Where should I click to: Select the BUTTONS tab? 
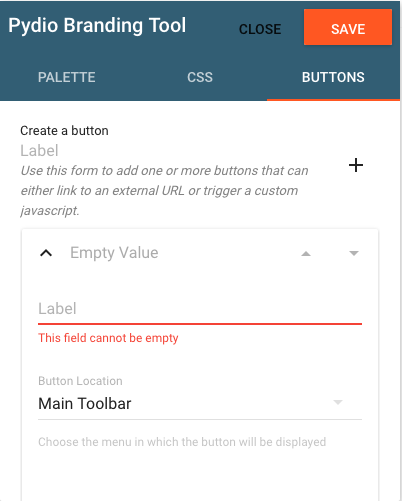pyautogui.click(x=333, y=77)
